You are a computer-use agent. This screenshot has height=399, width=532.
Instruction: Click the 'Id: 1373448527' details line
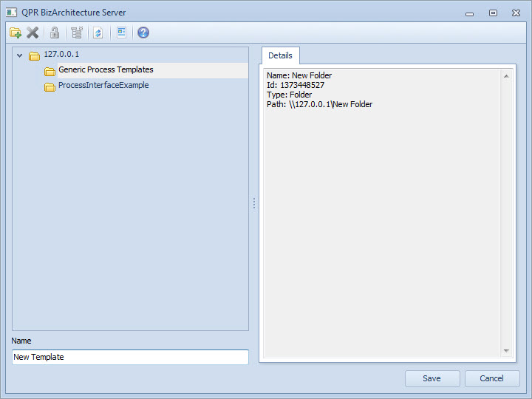[296, 85]
